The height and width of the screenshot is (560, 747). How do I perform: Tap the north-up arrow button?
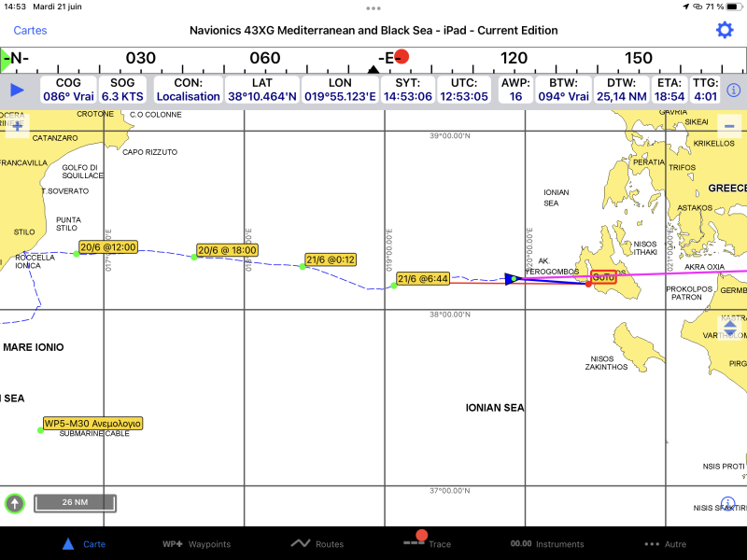coord(15,503)
